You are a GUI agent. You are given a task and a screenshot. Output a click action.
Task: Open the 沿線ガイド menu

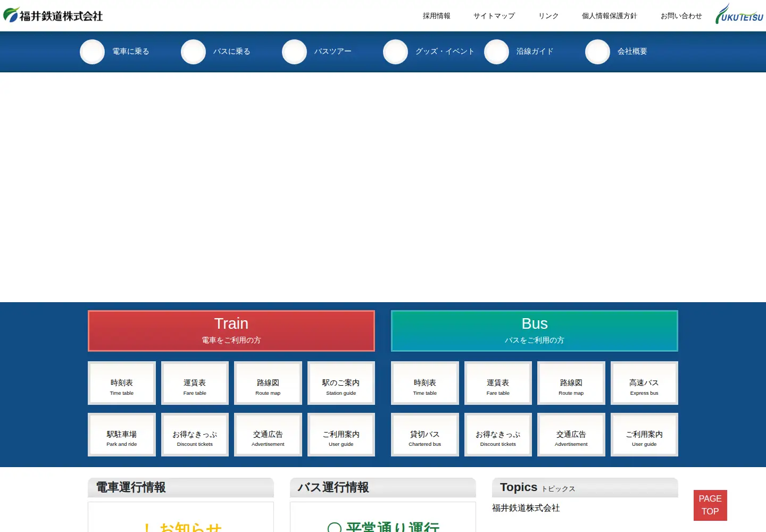click(x=535, y=52)
